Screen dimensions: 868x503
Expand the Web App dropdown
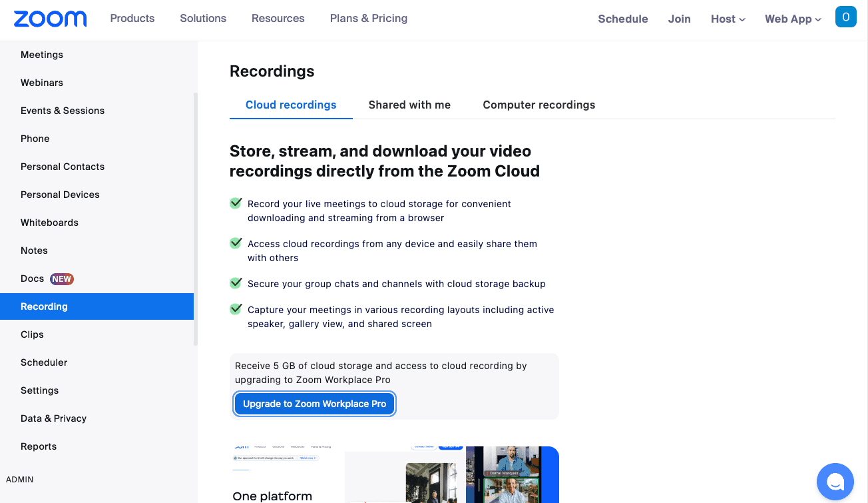[792, 19]
